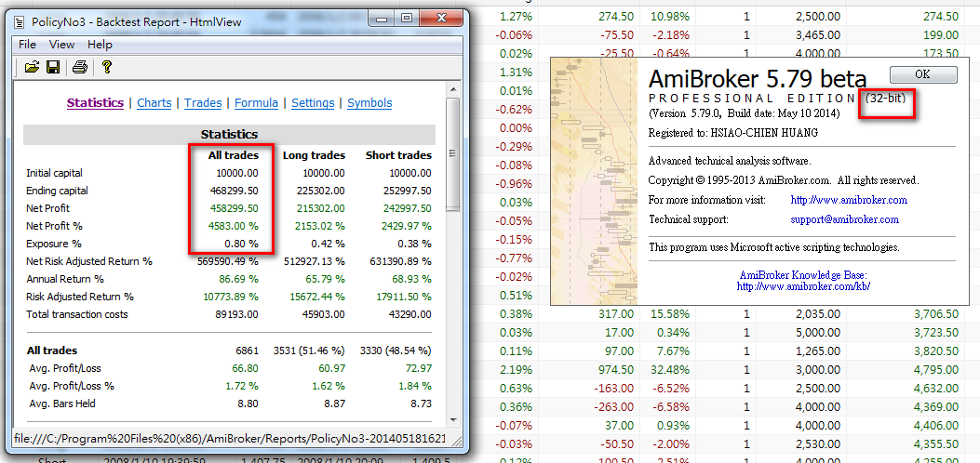The image size is (980, 463).
Task: Click the Annual Return % value 86.69 %
Action: (238, 279)
